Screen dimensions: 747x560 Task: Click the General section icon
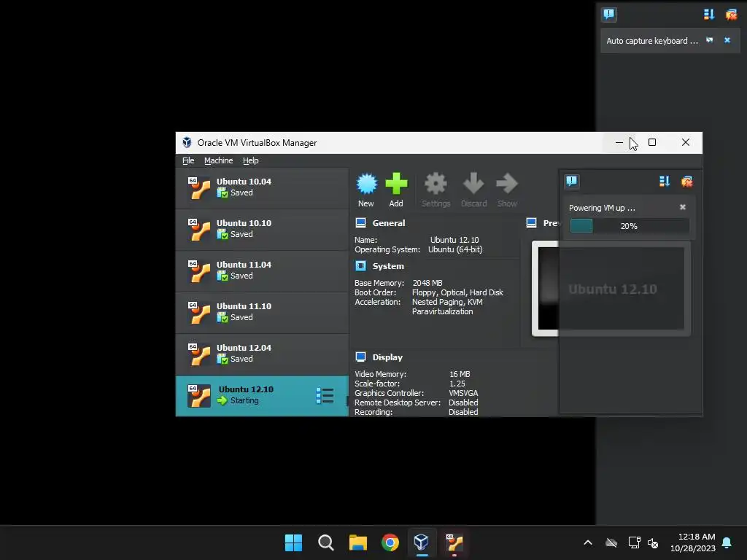coord(360,223)
